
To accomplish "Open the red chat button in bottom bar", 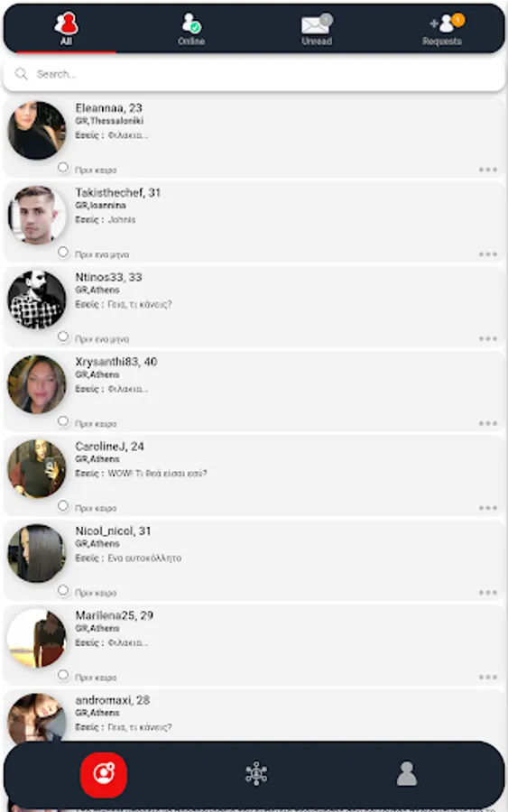I will point(104,775).
